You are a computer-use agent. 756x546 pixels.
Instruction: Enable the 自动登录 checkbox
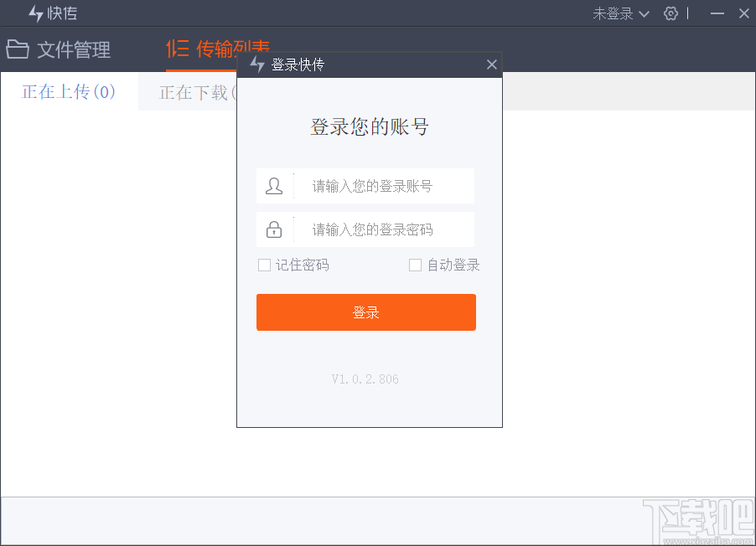(415, 265)
